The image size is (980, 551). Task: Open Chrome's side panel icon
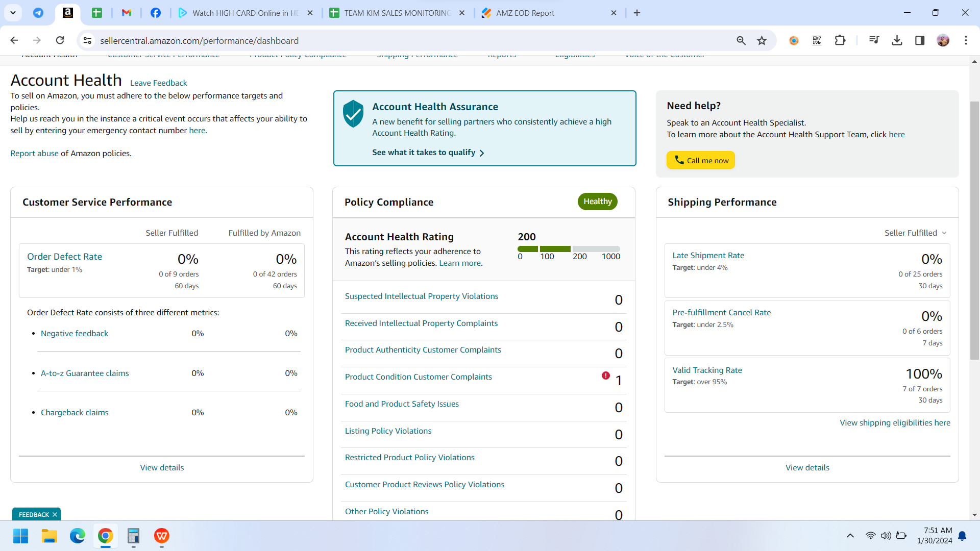tap(920, 40)
